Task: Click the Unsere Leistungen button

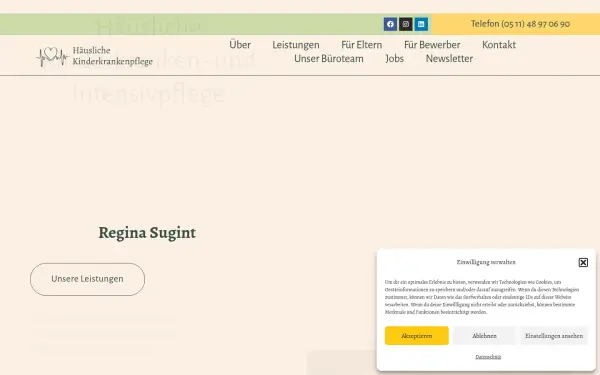Action: coord(87,279)
